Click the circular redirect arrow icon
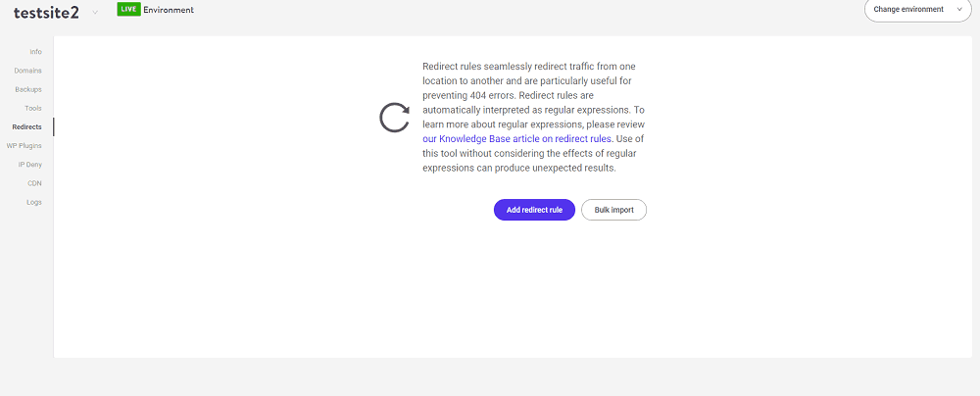The image size is (980, 396). tap(394, 117)
